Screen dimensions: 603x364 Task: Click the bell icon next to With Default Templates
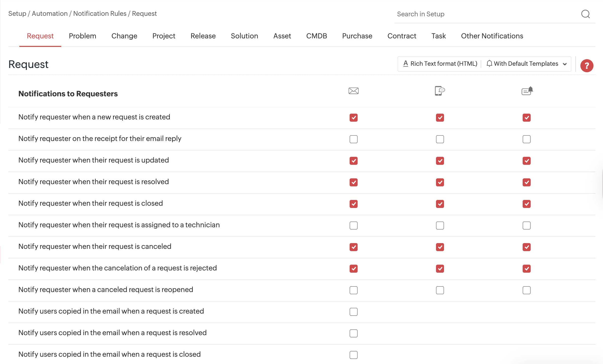489,63
